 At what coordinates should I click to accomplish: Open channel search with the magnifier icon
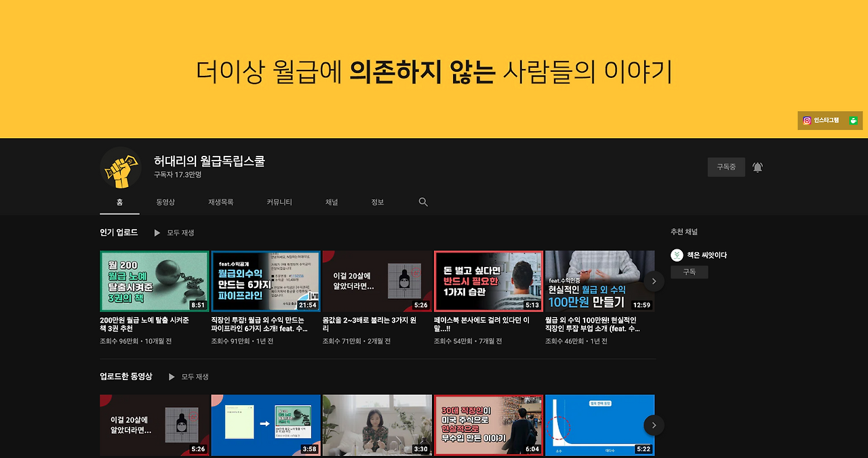[x=422, y=202]
